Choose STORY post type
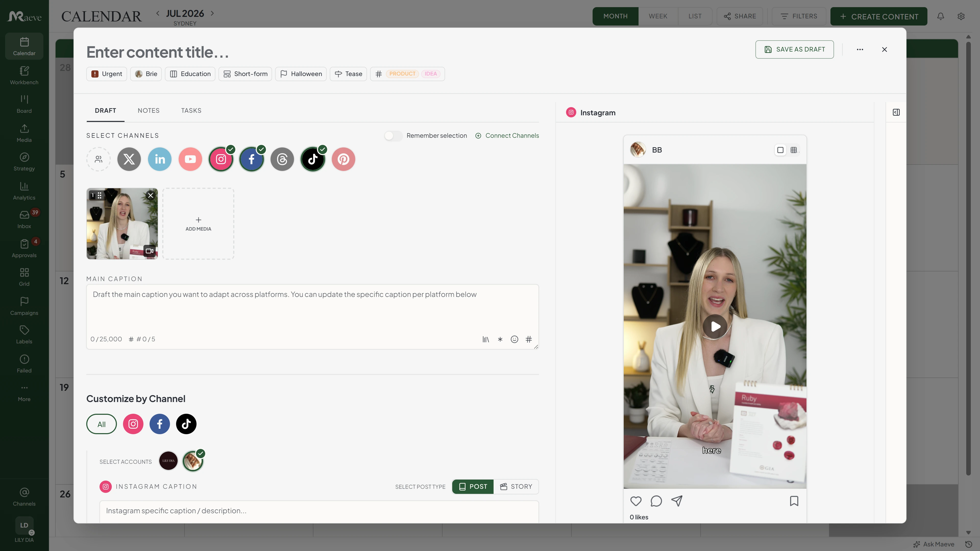This screenshot has width=980, height=551. tap(516, 487)
